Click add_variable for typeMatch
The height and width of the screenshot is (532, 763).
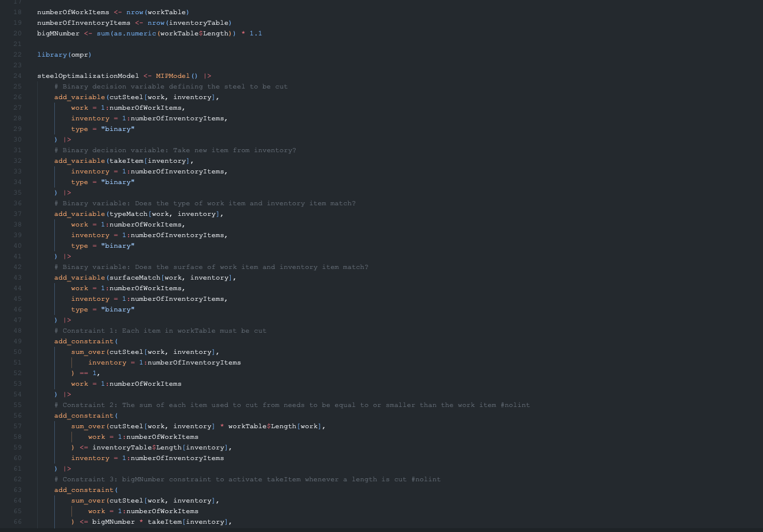[x=80, y=214]
